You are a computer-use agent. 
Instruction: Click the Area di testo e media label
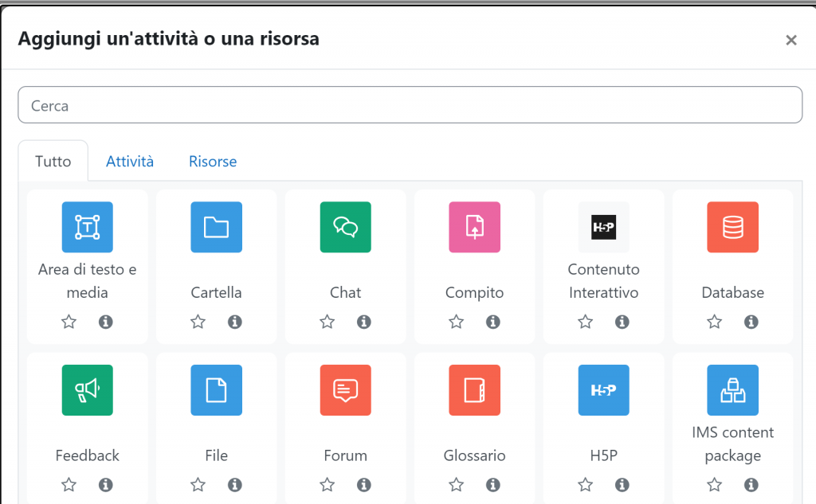click(x=88, y=281)
